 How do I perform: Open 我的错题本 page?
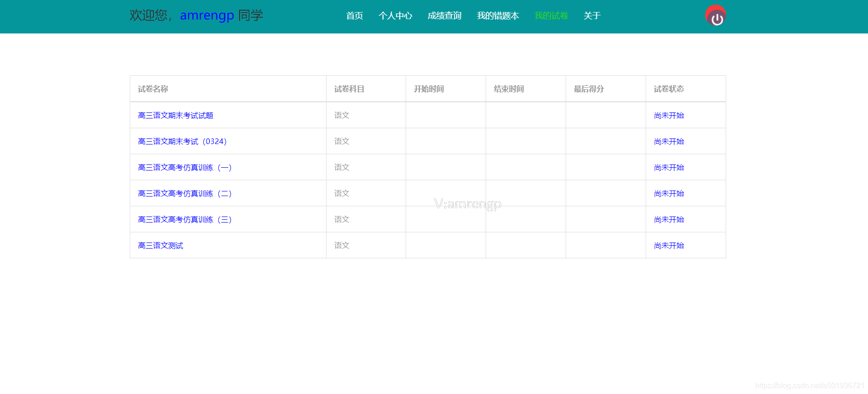coord(498,16)
